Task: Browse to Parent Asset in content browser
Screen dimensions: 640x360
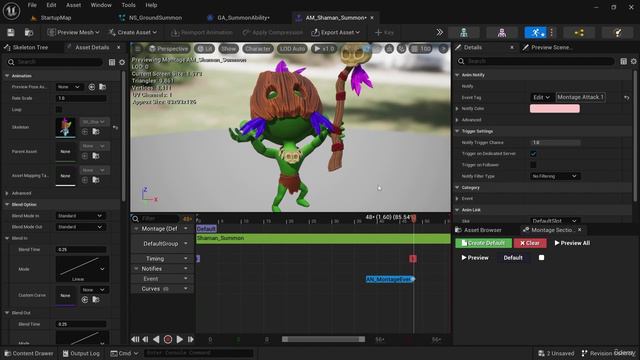Action: tap(96, 156)
